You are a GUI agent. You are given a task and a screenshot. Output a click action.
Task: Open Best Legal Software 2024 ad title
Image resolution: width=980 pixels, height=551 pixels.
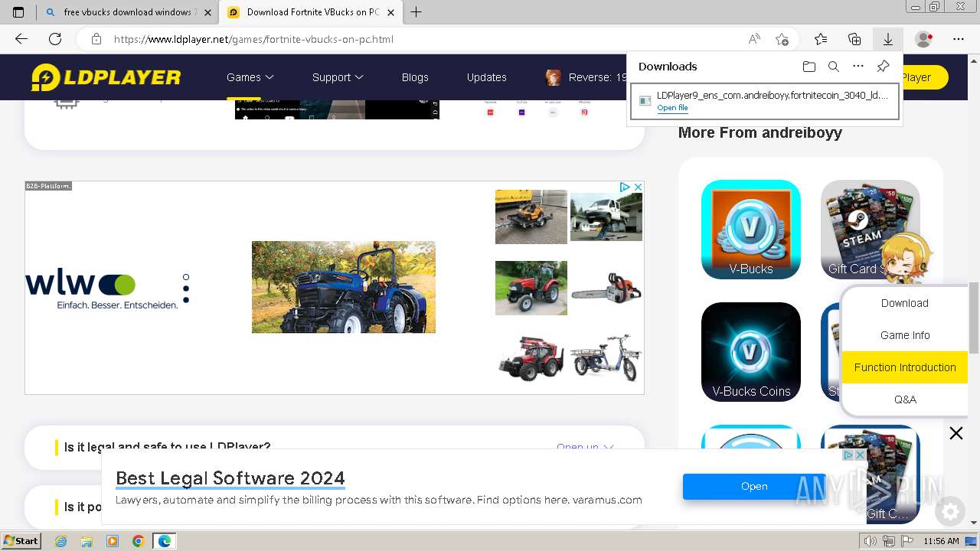[x=230, y=478]
